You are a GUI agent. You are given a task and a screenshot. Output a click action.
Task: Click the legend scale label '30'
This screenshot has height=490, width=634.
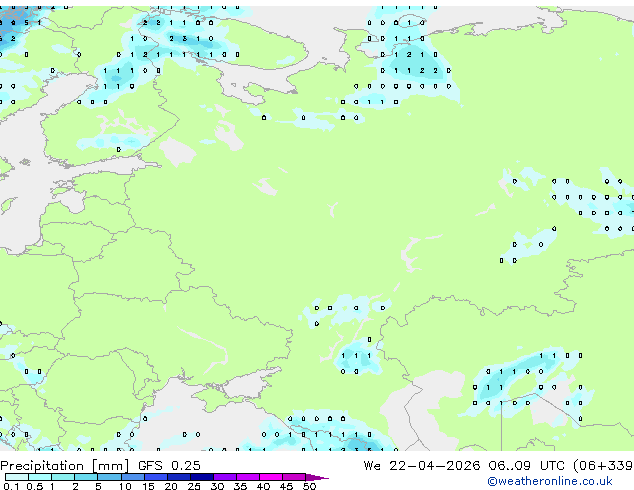(x=217, y=486)
